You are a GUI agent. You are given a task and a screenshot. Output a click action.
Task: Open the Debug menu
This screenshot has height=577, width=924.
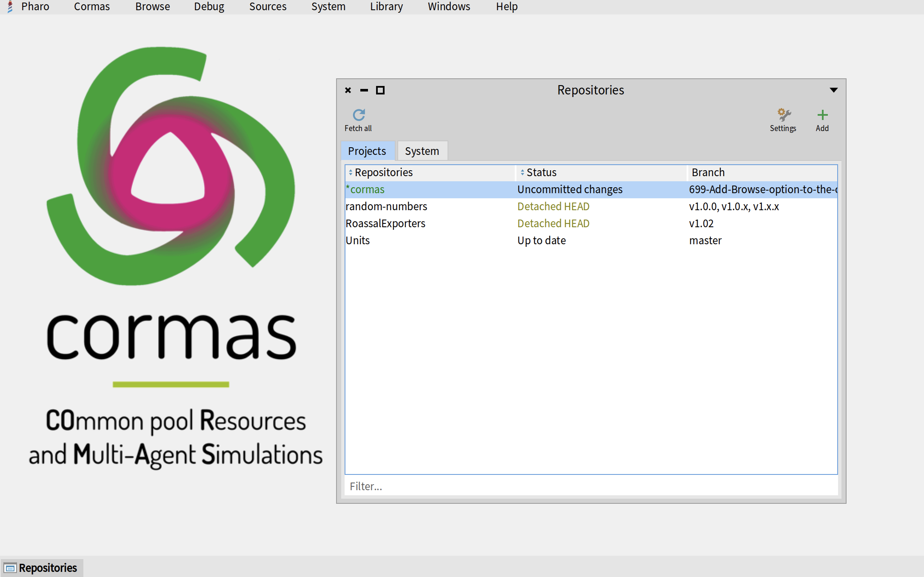tap(209, 7)
